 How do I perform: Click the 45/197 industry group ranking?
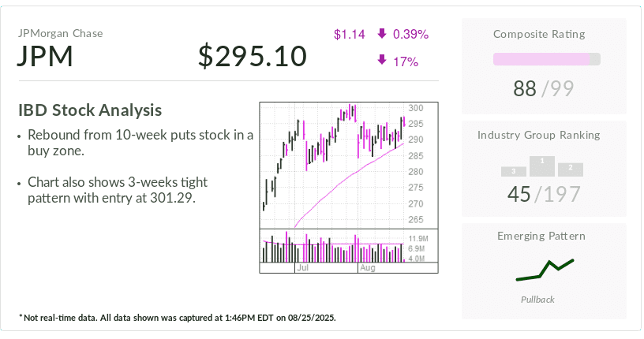tap(545, 194)
